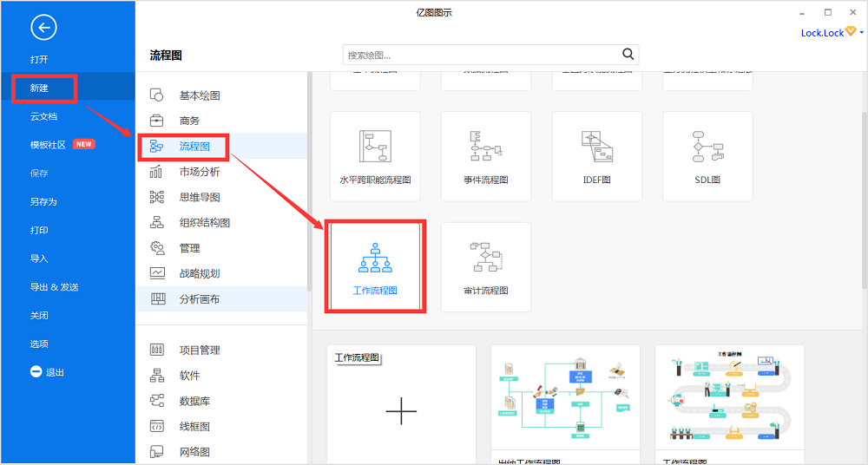Click the 市场分析 bar chart icon

156,172
